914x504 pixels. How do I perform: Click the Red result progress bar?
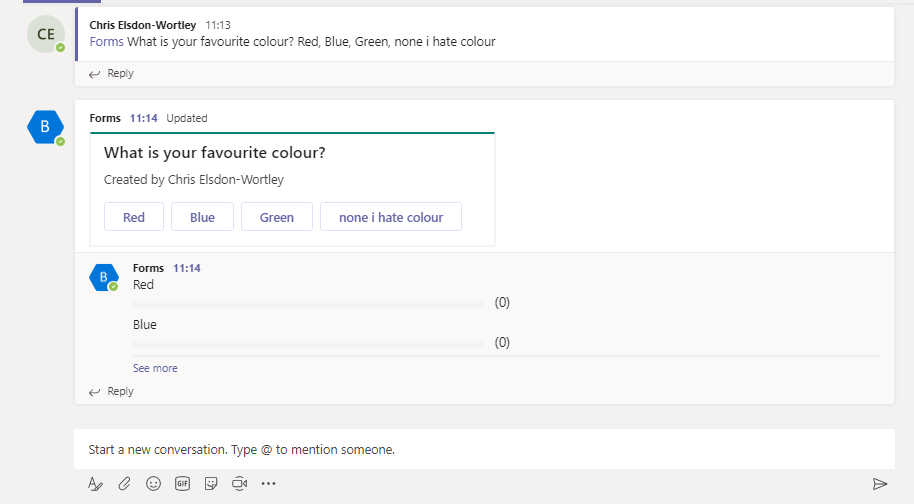point(309,304)
